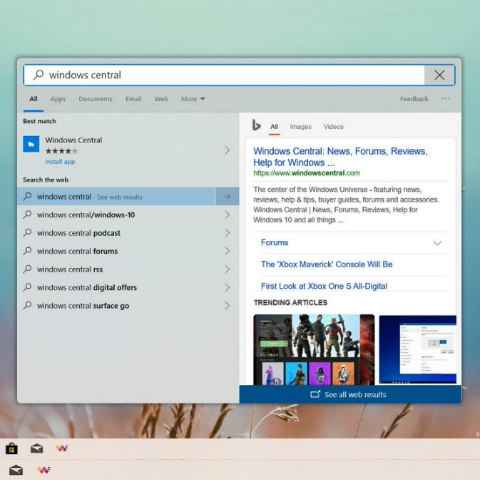Expand arrow for Windows Central best match

[x=227, y=150]
